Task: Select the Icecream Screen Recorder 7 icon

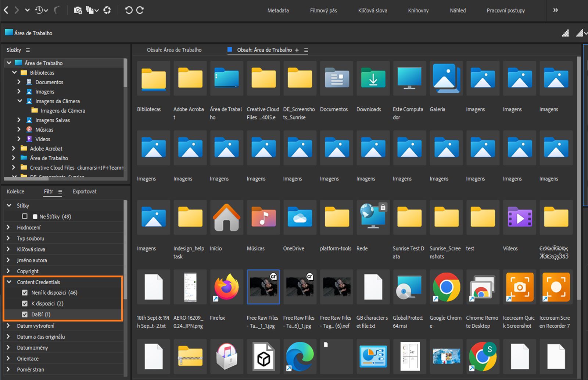Action: 556,287
